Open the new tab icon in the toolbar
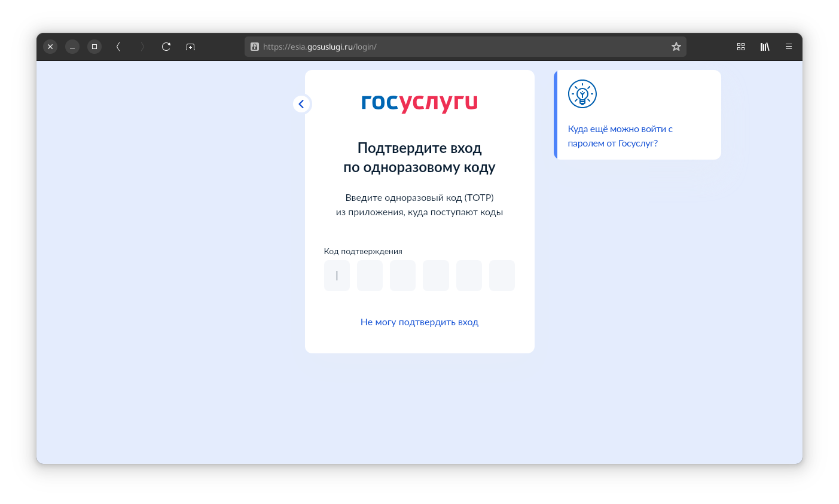 [190, 47]
